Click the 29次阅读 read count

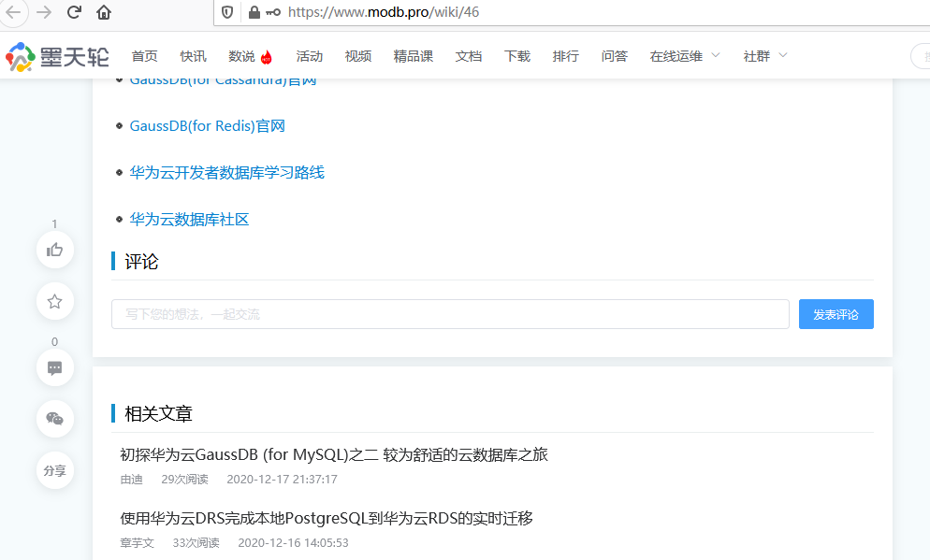pyautogui.click(x=185, y=480)
